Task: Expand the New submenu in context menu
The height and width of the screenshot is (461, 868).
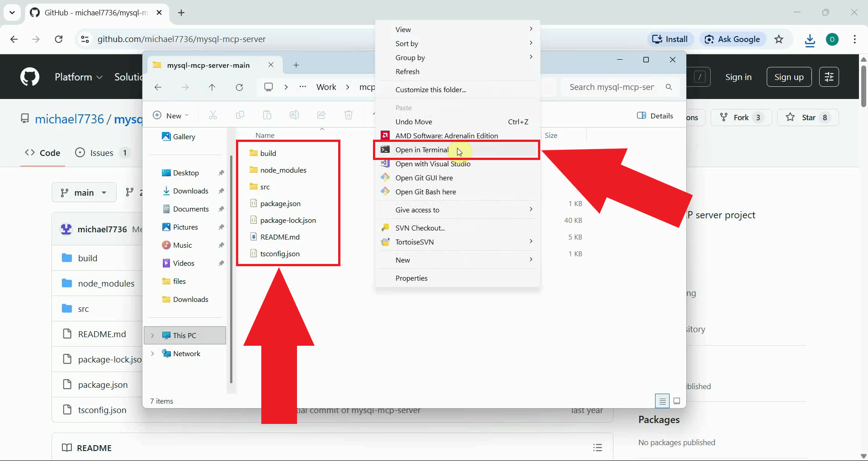Action: [457, 260]
